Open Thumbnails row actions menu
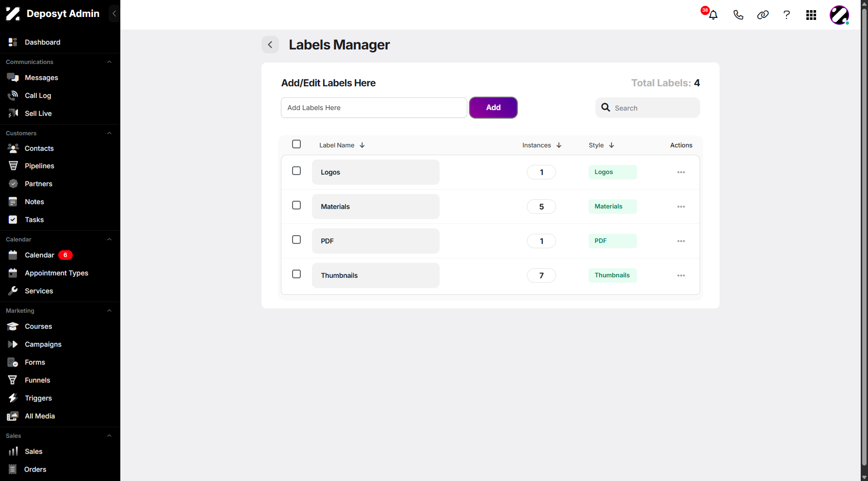The image size is (868, 481). [681, 275]
